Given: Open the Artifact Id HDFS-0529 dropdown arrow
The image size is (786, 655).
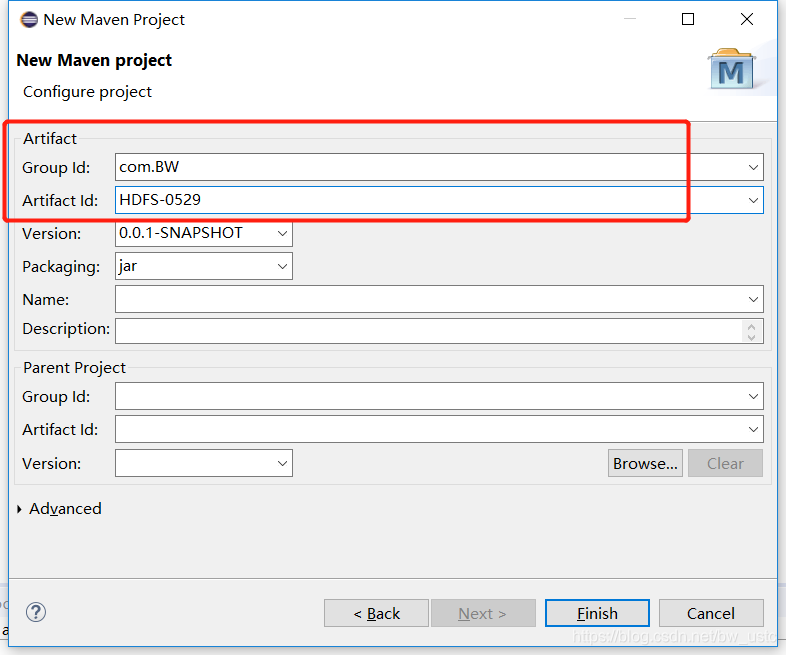Looking at the screenshot, I should pyautogui.click(x=753, y=200).
